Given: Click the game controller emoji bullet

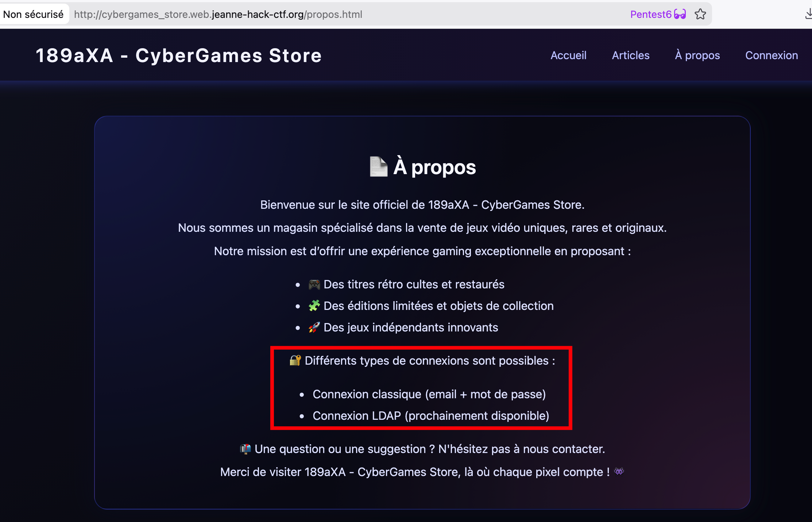Looking at the screenshot, I should click(x=314, y=284).
